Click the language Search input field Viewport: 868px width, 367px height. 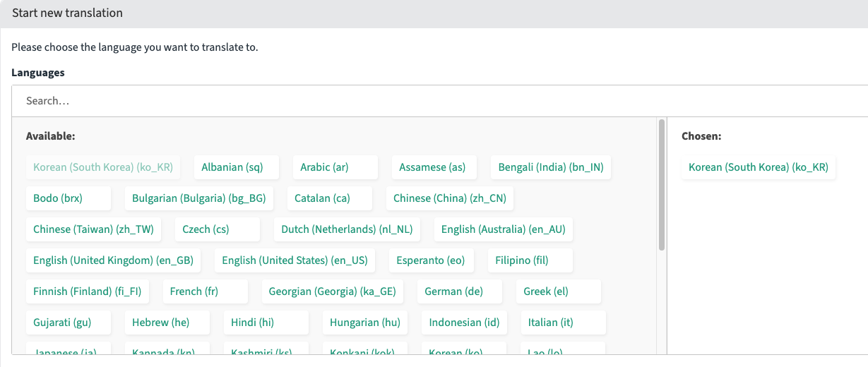point(438,101)
